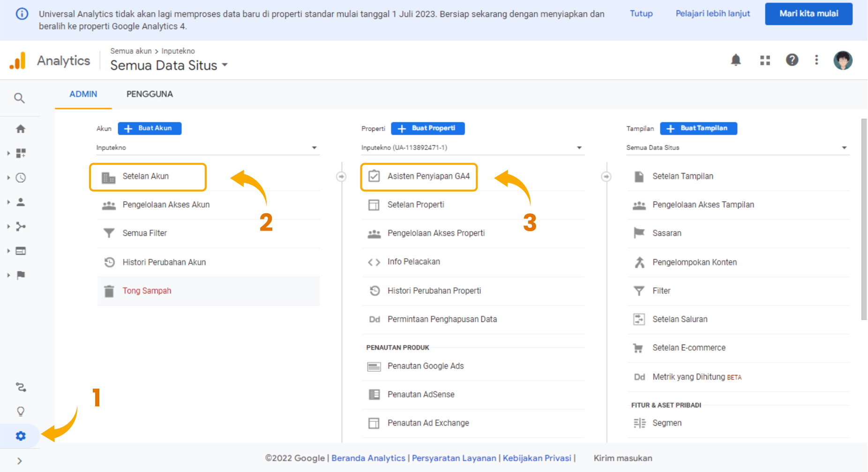Image resolution: width=868 pixels, height=472 pixels.
Task: Click the Semua Filter funnel icon
Action: [x=109, y=233]
